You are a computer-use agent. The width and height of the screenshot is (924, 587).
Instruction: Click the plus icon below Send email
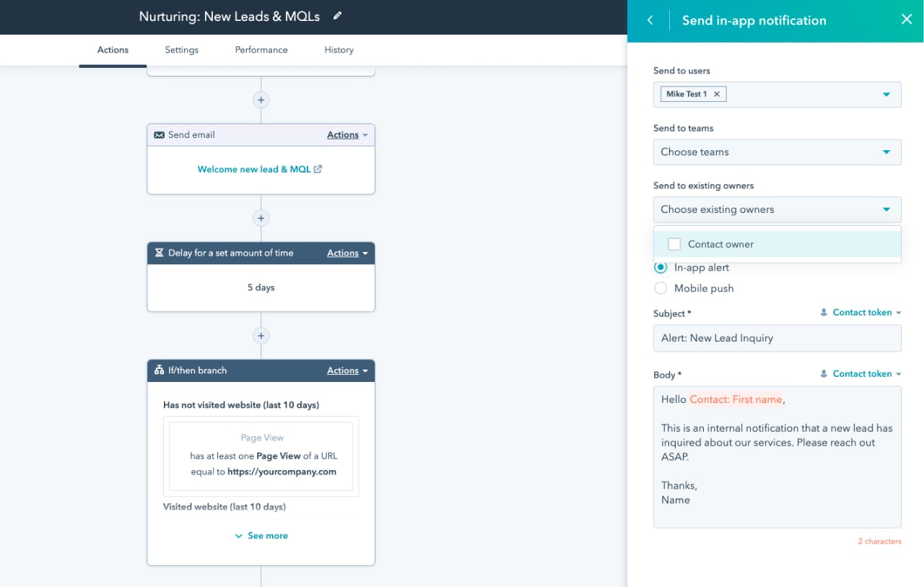click(261, 217)
